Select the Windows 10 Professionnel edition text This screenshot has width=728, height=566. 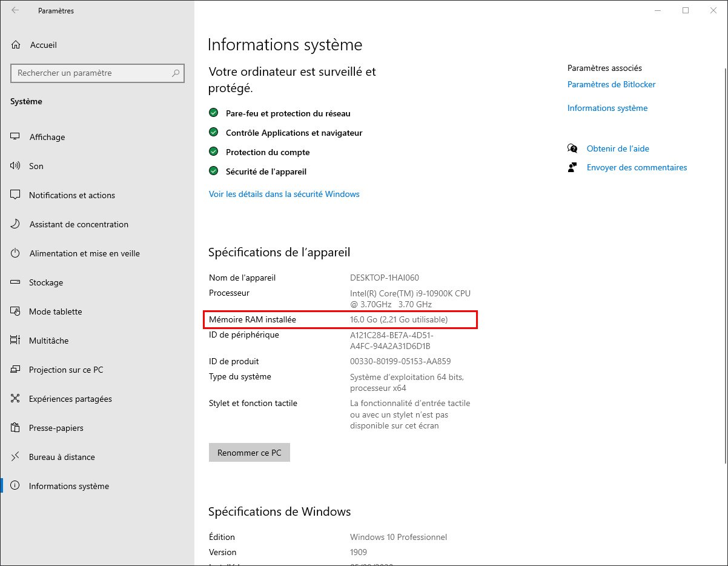399,537
